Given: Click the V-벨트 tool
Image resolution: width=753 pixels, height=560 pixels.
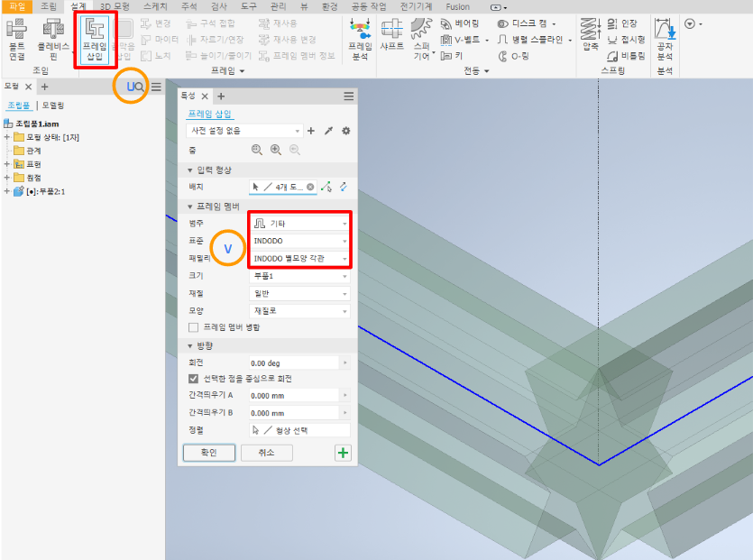Looking at the screenshot, I should [x=460, y=40].
